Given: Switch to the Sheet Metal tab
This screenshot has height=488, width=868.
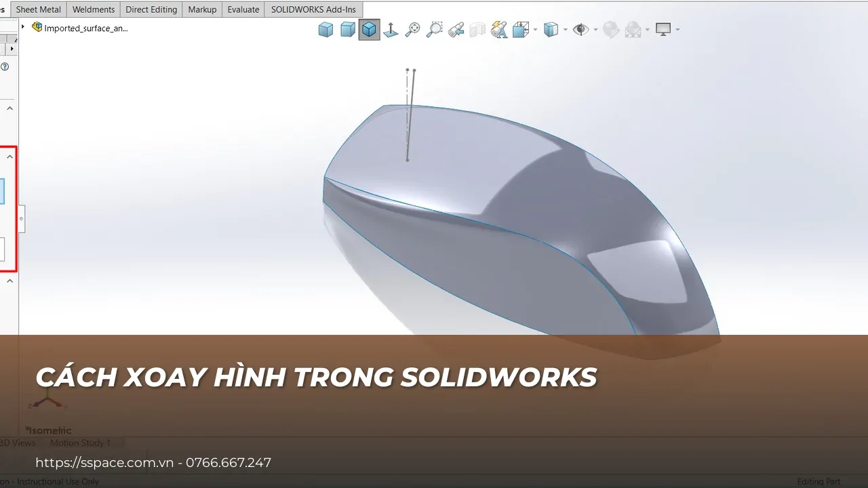Looking at the screenshot, I should pos(39,9).
